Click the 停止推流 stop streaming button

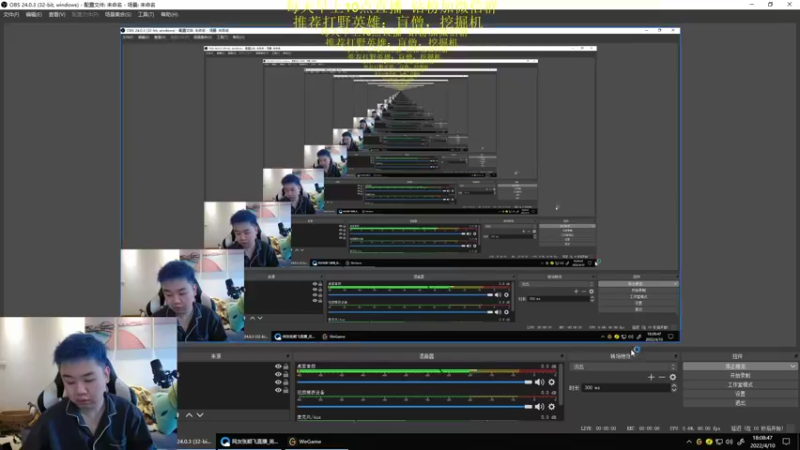point(736,366)
